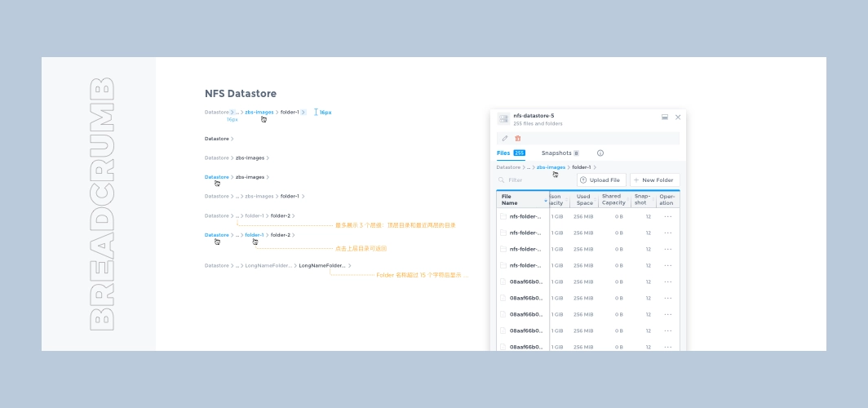Click the pencil edit icon in panel
Image resolution: width=868 pixels, height=408 pixels.
click(x=505, y=139)
